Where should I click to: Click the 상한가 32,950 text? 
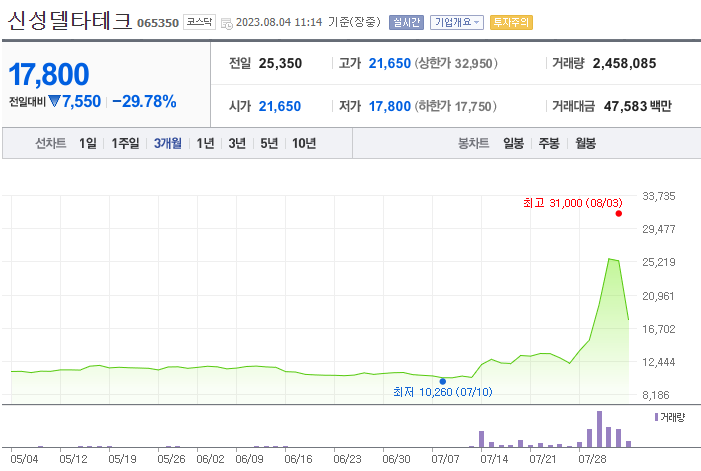click(x=456, y=63)
